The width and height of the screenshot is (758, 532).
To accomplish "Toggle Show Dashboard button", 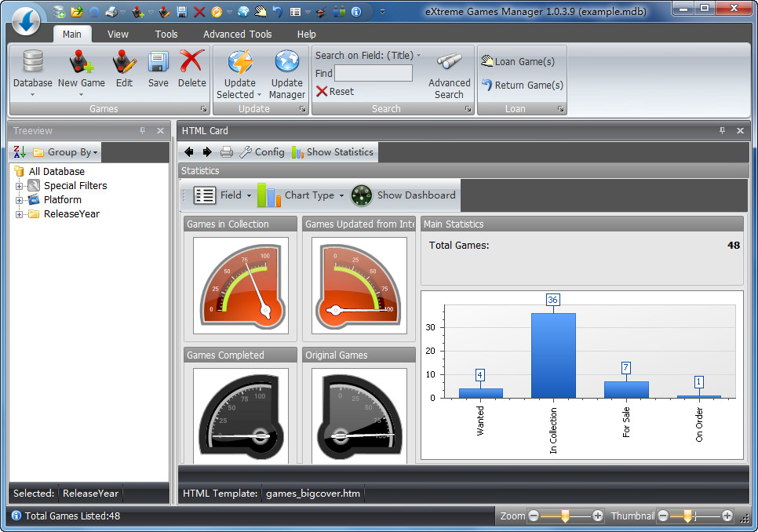I will coord(403,195).
